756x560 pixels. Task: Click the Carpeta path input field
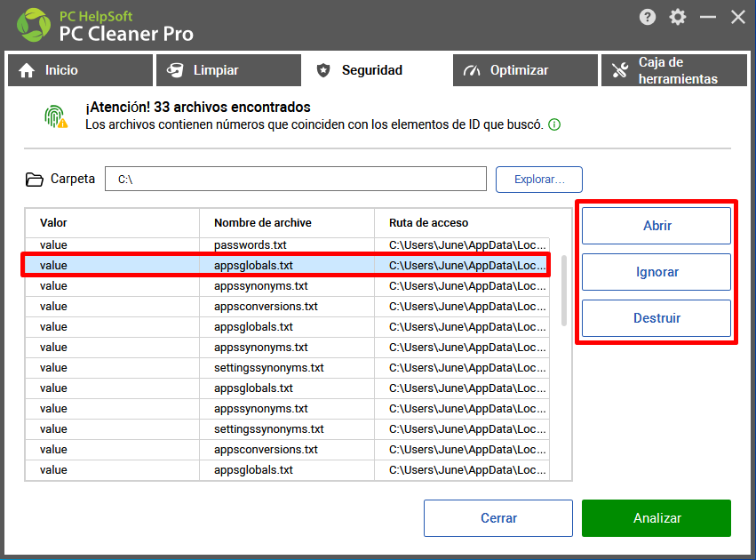295,180
